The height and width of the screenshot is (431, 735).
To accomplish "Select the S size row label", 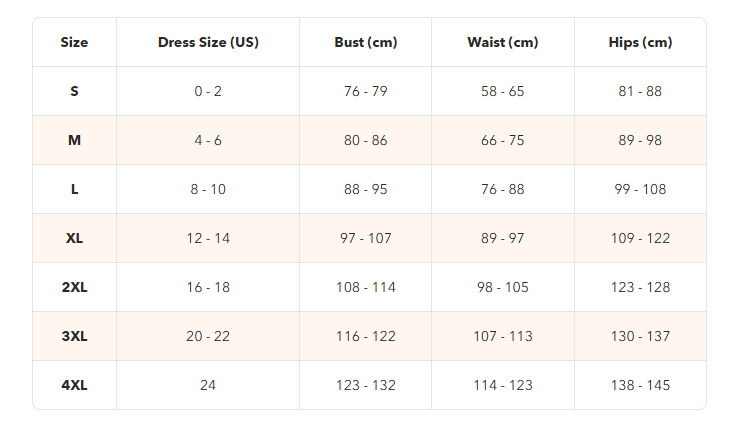I will pos(74,91).
